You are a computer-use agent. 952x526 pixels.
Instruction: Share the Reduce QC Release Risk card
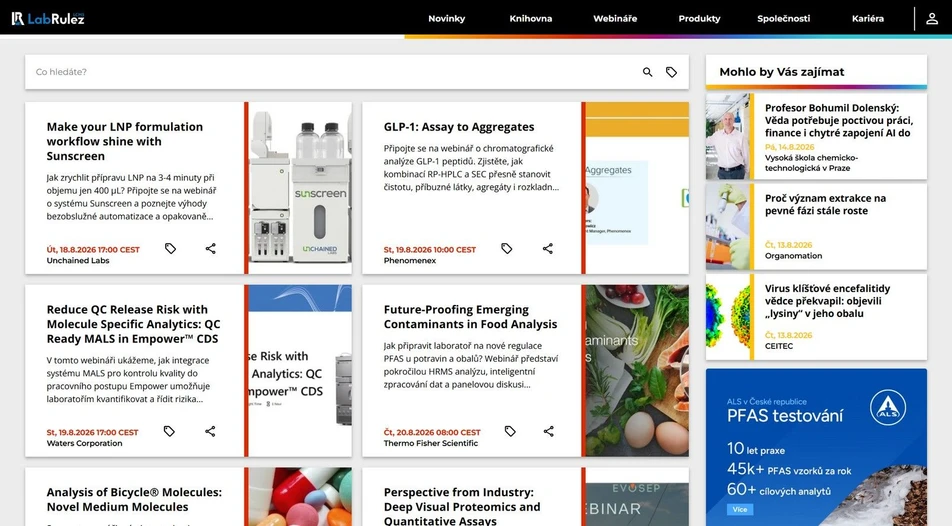pyautogui.click(x=210, y=431)
